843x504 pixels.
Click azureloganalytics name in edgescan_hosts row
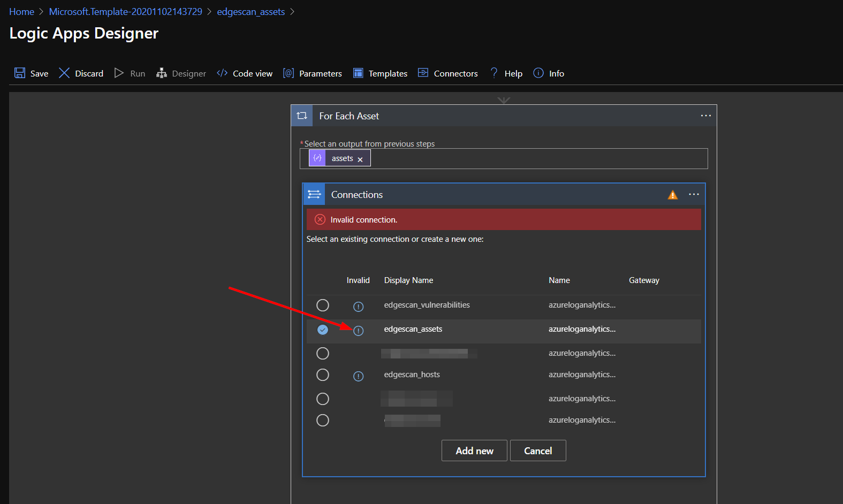coord(582,375)
